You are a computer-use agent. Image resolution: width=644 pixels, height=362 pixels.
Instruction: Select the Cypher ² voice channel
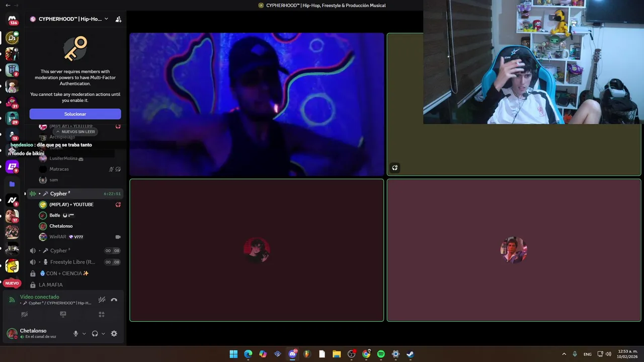(74, 194)
